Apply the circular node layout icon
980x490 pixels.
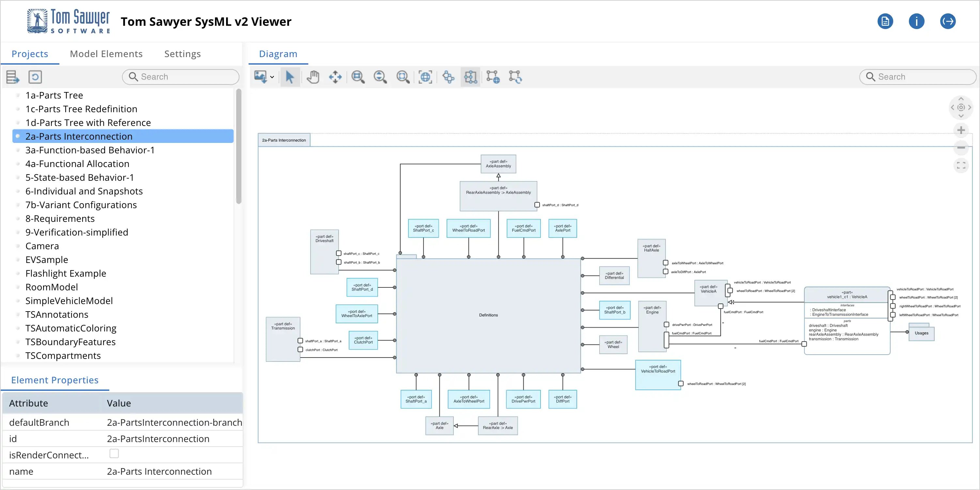[x=448, y=77]
